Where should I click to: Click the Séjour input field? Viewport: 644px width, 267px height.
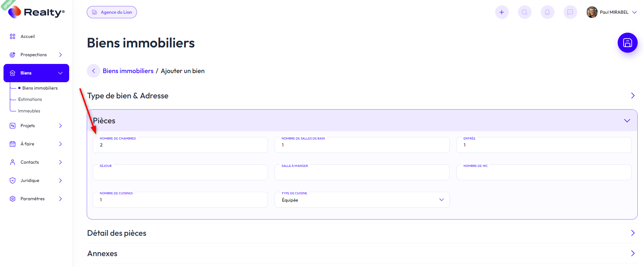point(180,172)
